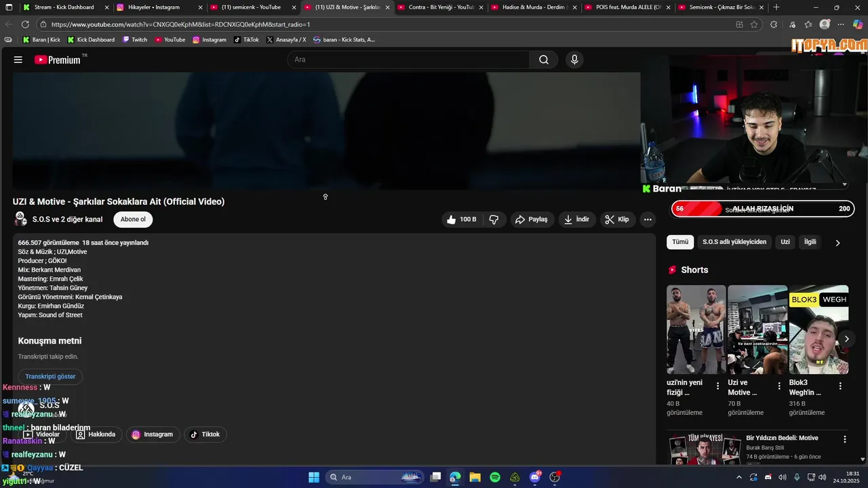Subscribe with the Abone ol button
Image resolution: width=868 pixels, height=488 pixels.
tap(133, 220)
